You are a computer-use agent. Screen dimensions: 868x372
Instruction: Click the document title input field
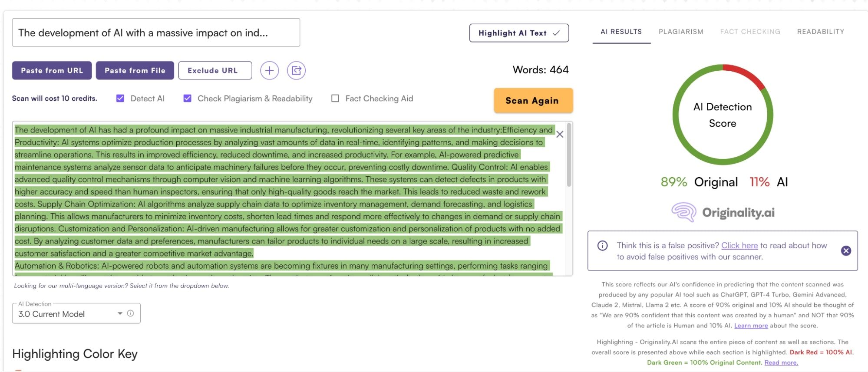(x=156, y=33)
